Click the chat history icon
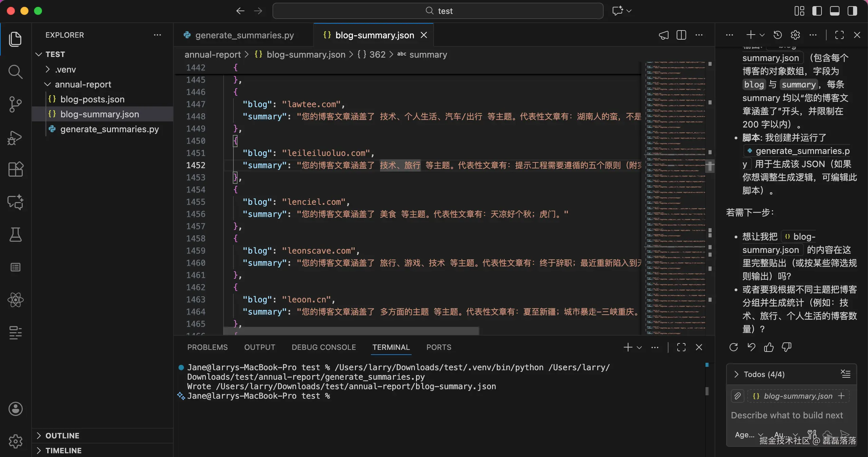This screenshot has width=868, height=457. 778,35
